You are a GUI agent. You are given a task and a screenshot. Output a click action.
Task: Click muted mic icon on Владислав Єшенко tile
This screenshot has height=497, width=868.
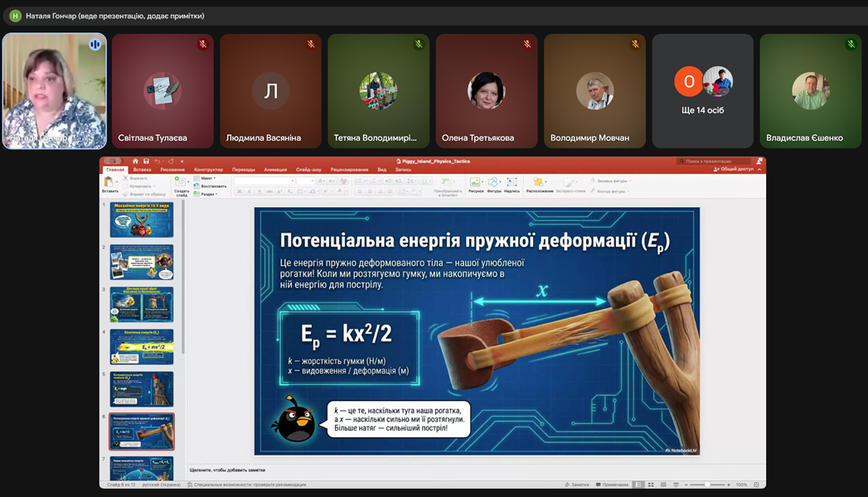pyautogui.click(x=851, y=44)
